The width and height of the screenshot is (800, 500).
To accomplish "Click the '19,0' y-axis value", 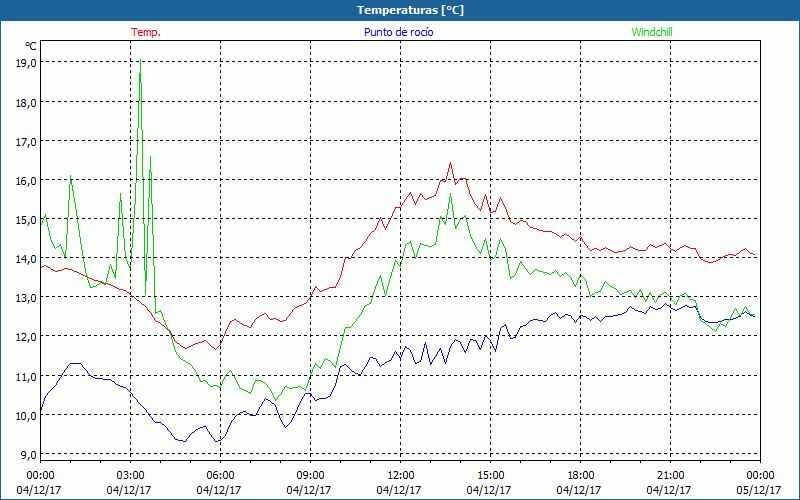I will (x=26, y=63).
